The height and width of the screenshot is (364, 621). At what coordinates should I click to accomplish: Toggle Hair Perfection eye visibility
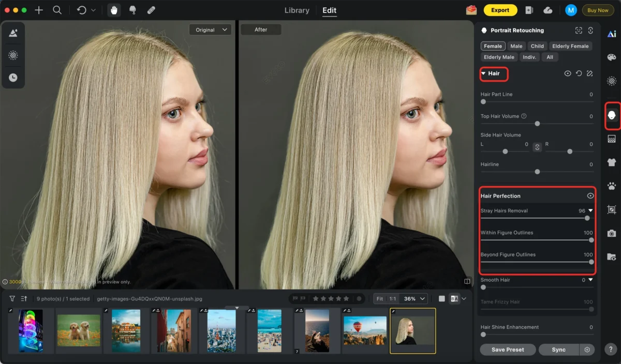(590, 196)
